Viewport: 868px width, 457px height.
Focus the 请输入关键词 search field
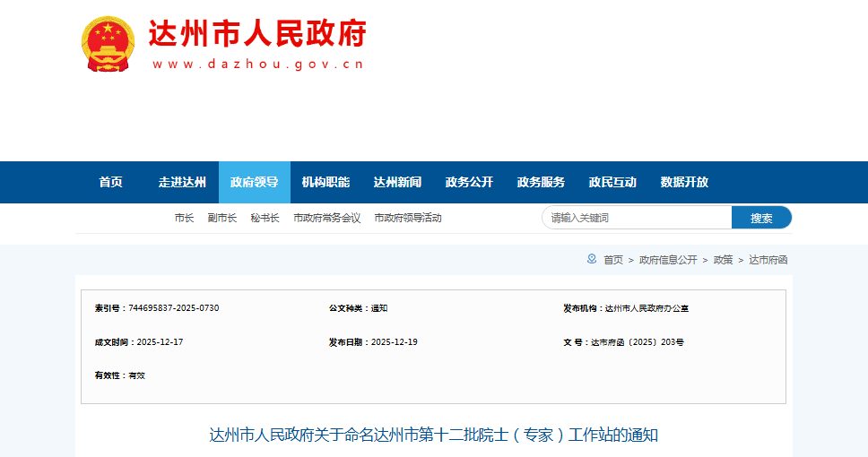click(x=637, y=218)
